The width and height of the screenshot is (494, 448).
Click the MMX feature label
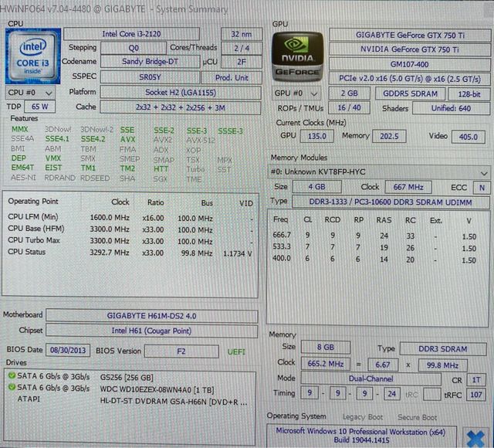(x=19, y=129)
